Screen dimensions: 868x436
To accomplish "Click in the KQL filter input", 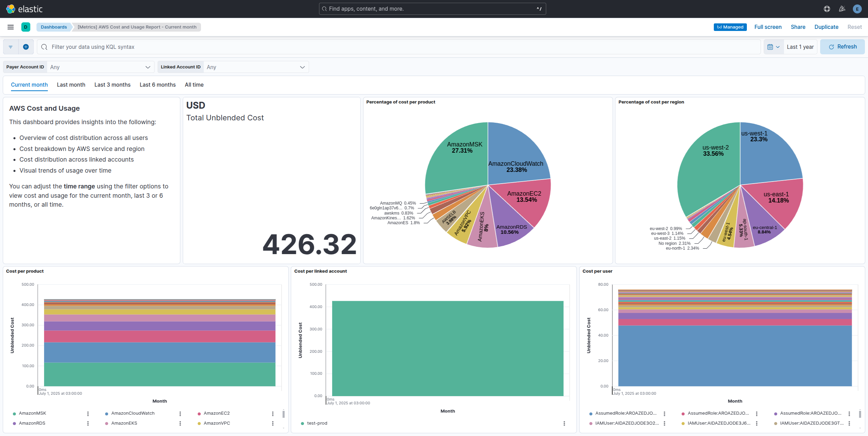I will point(399,47).
